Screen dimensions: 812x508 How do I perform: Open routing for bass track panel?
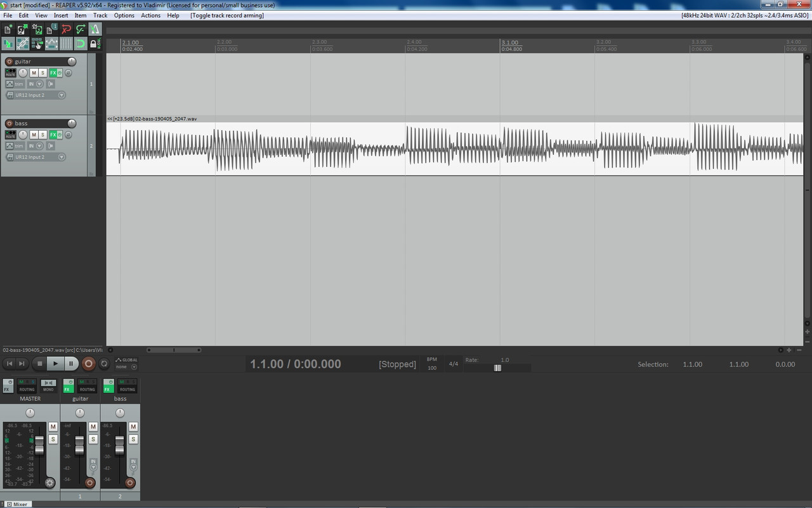[10, 135]
